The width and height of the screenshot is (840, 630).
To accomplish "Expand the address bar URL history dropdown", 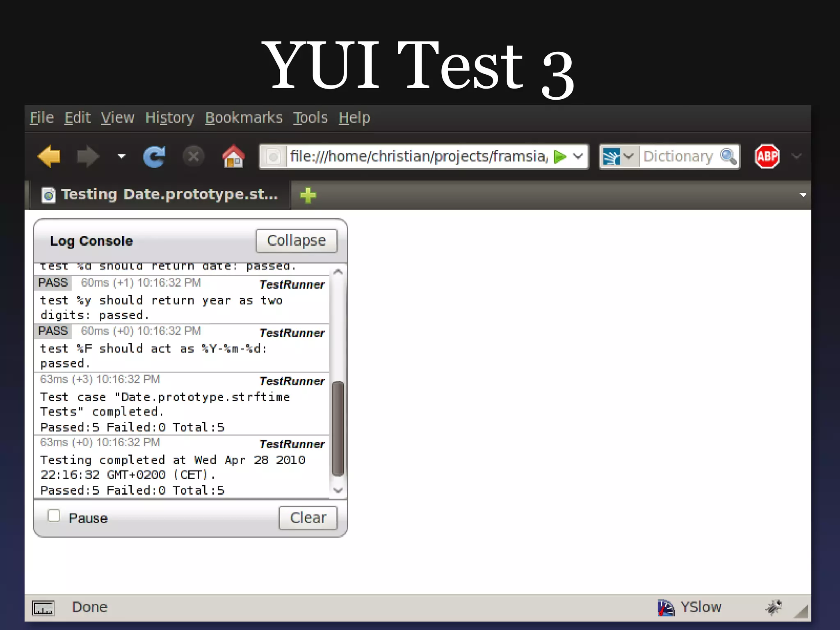I will point(578,156).
